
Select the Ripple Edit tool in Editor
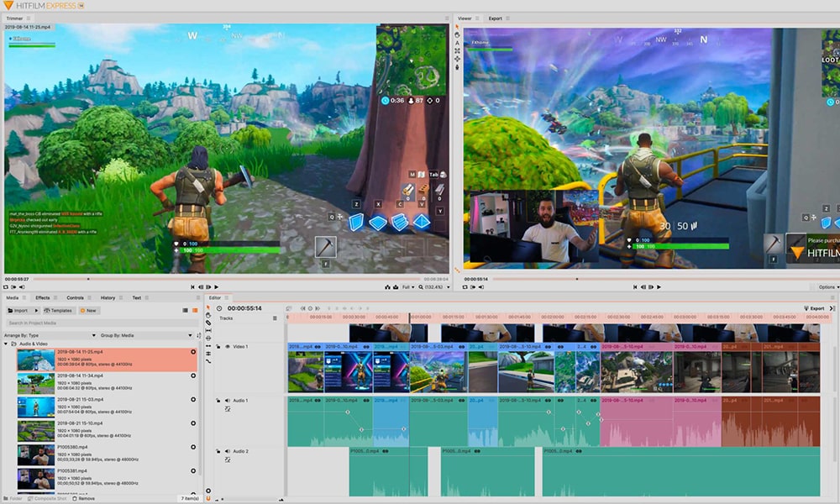[x=208, y=346]
